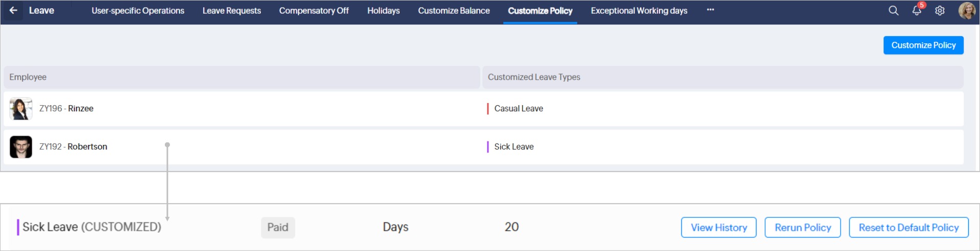Open the Leave Requests tab

[x=232, y=11]
